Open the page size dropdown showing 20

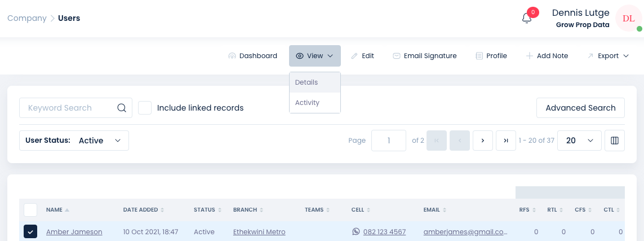(x=579, y=141)
